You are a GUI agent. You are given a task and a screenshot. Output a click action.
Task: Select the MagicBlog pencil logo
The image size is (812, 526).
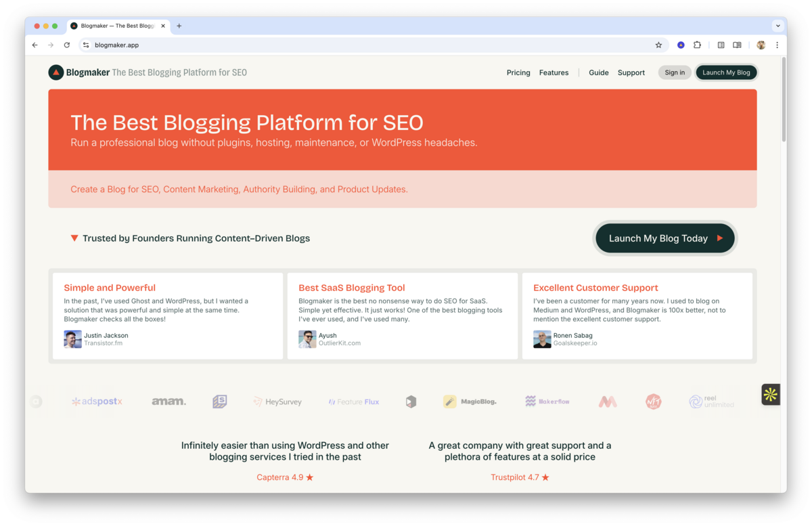[449, 401]
